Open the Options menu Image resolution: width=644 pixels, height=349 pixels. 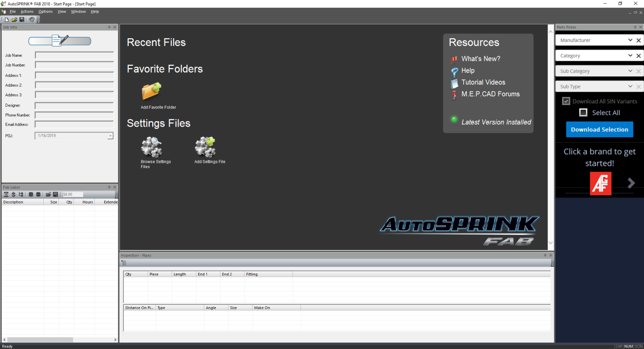(x=46, y=12)
